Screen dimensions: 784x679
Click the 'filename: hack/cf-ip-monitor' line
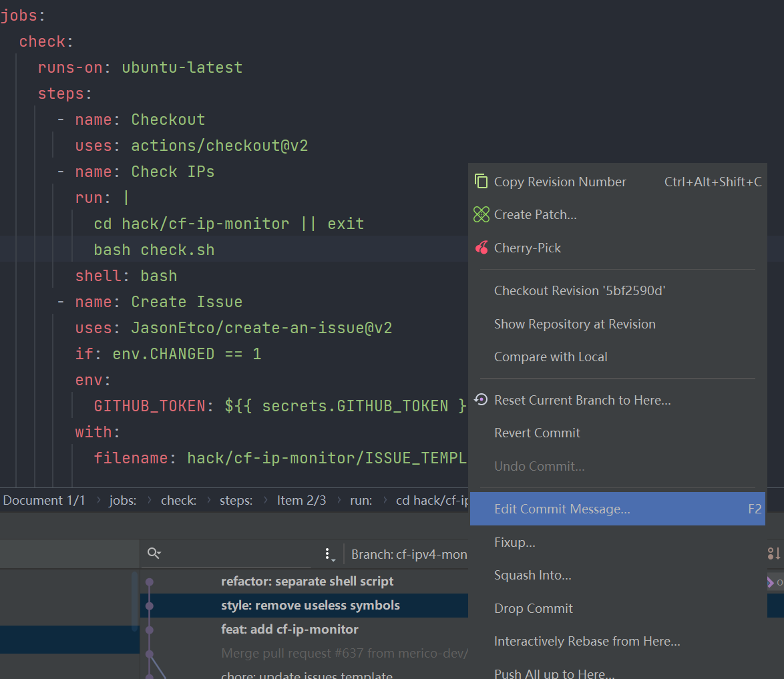click(280, 458)
